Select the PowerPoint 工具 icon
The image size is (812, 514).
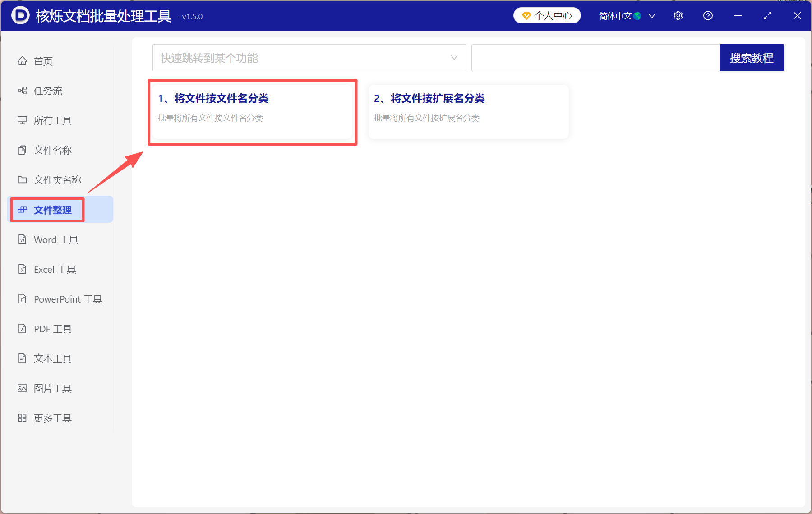point(23,299)
